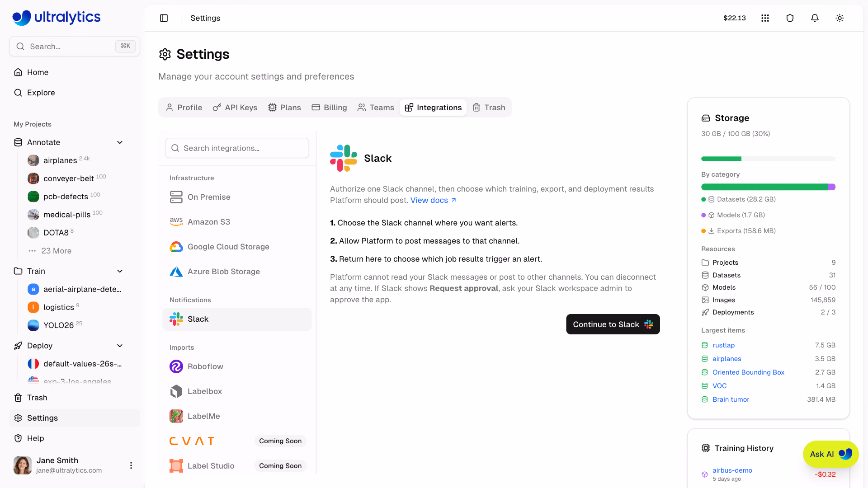Select On Premise integration

point(237,197)
